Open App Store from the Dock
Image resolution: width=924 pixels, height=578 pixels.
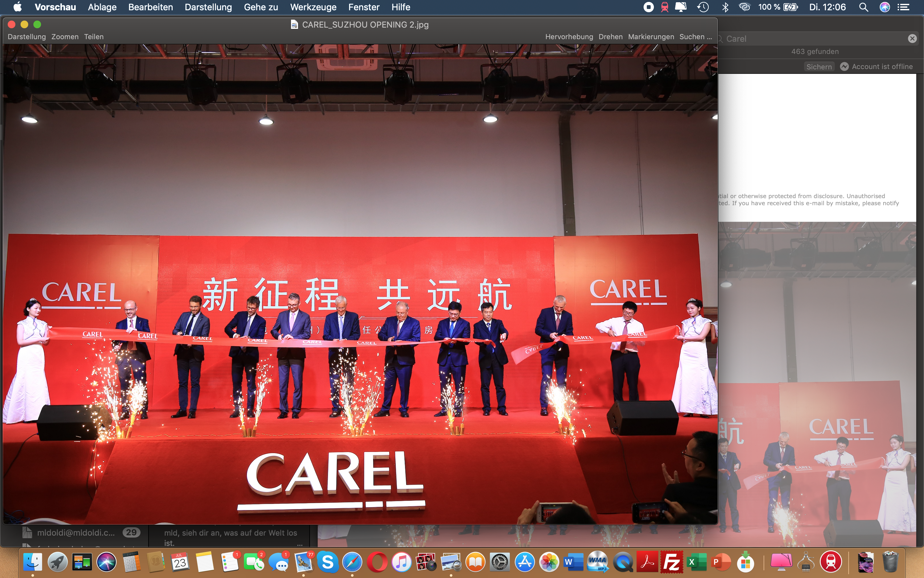[524, 562]
